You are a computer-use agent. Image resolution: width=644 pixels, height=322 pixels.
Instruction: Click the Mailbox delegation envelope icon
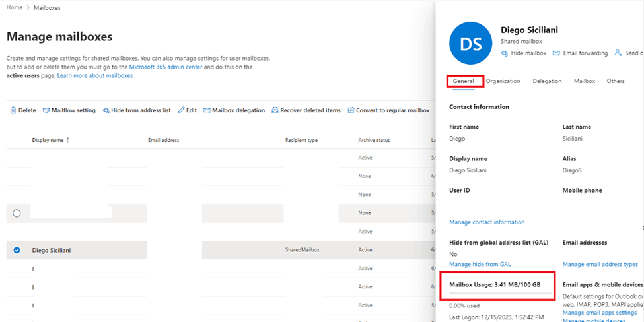coord(207,110)
